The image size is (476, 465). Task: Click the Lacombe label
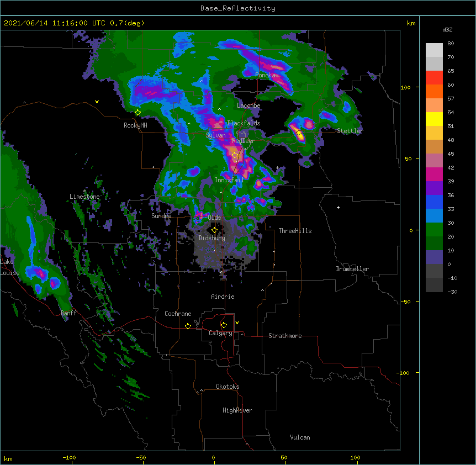248,105
